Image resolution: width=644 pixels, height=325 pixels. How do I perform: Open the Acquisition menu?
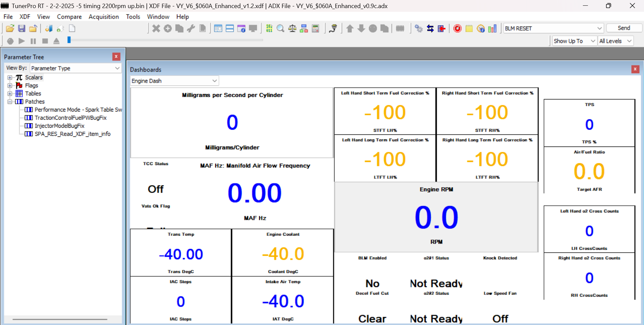pyautogui.click(x=103, y=17)
